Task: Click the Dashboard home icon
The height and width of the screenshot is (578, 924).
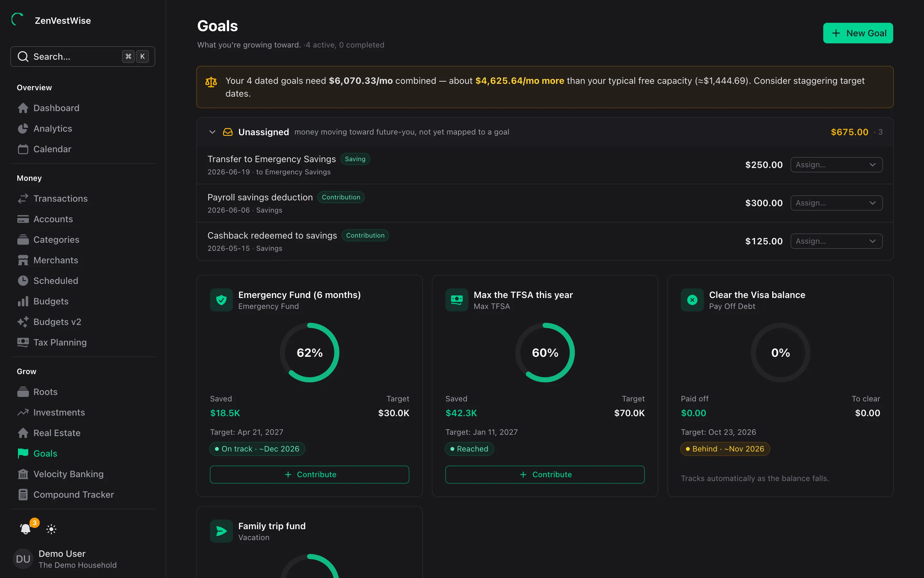Action: click(23, 108)
